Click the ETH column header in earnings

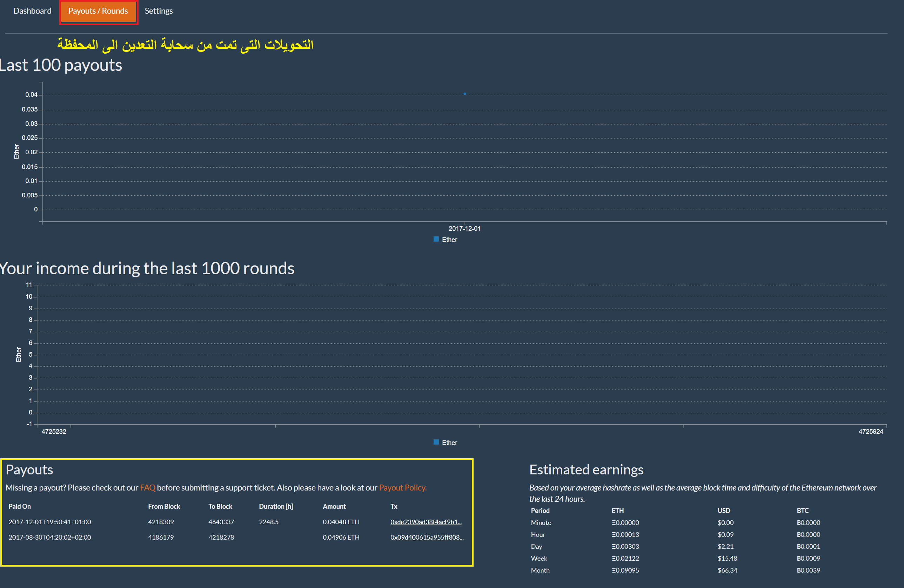tap(618, 511)
